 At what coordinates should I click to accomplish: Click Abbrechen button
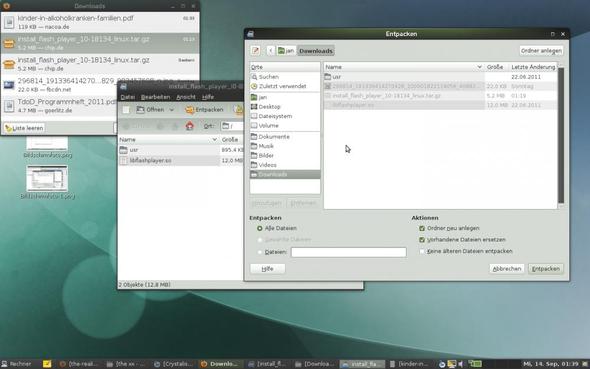click(507, 269)
